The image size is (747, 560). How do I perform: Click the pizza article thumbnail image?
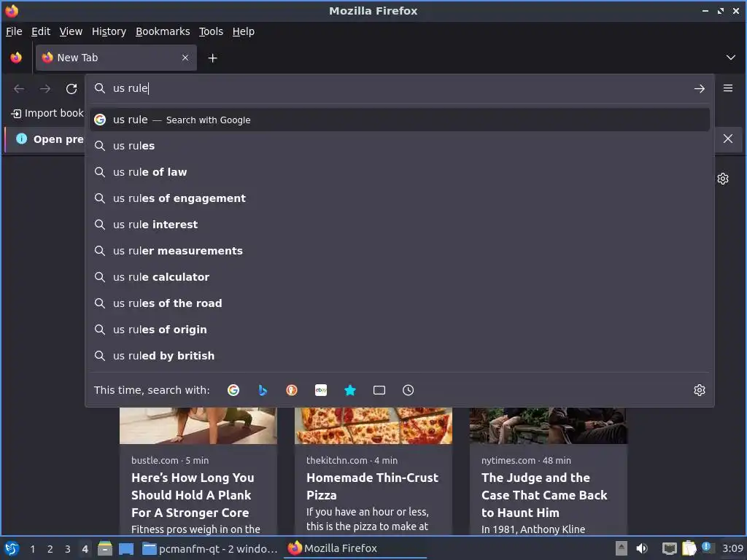click(x=373, y=426)
